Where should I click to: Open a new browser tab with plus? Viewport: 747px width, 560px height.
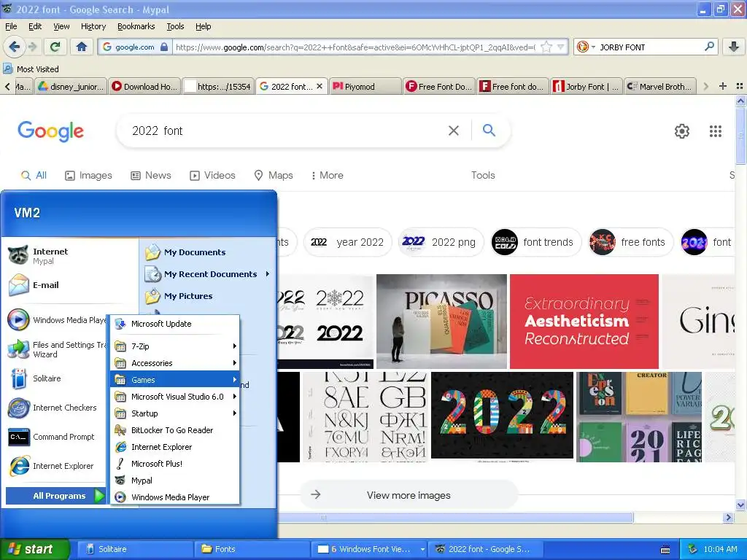point(723,86)
